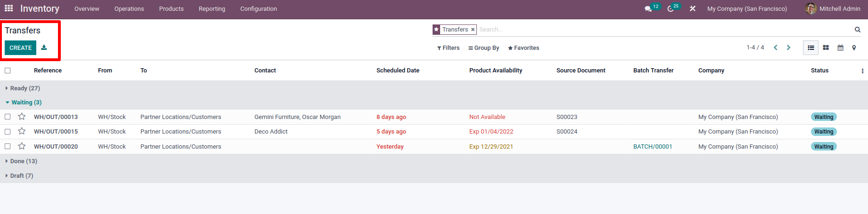Open the Configuration menu
The image size is (868, 214).
coord(258,9)
